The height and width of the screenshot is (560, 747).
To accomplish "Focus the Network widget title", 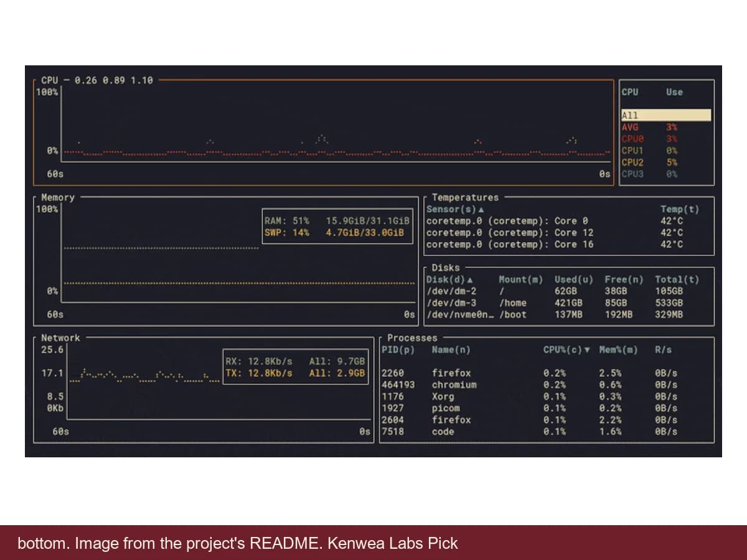I will 60,338.
